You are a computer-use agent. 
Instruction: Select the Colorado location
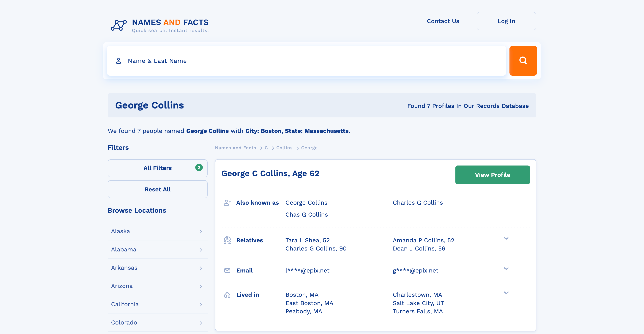click(157, 322)
